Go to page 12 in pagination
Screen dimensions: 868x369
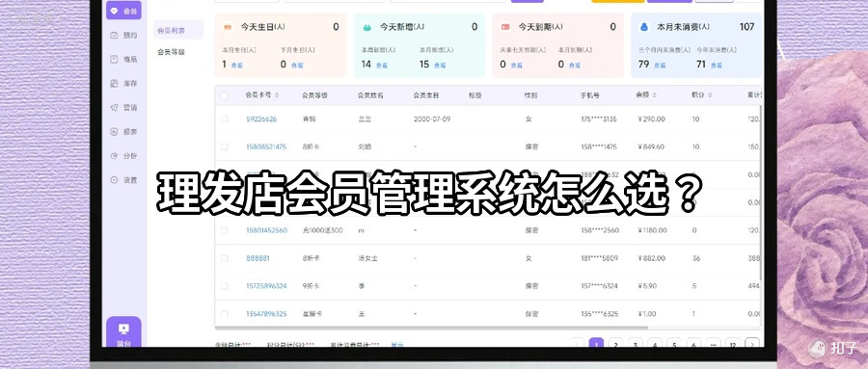[x=733, y=344]
